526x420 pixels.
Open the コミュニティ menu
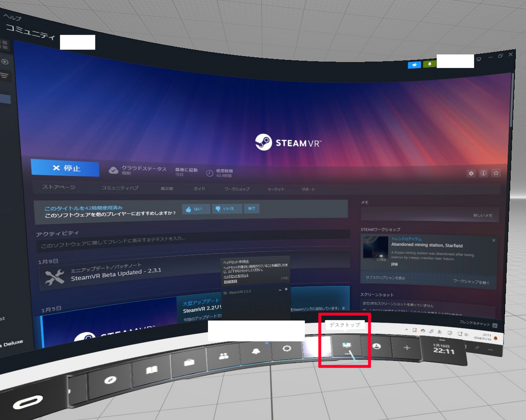30,33
